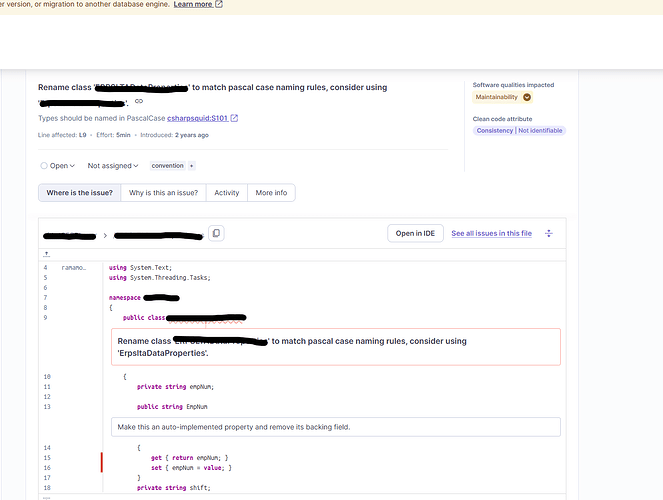663x500 pixels.
Task: Click 'Line affected: L9' text
Action: point(62,135)
